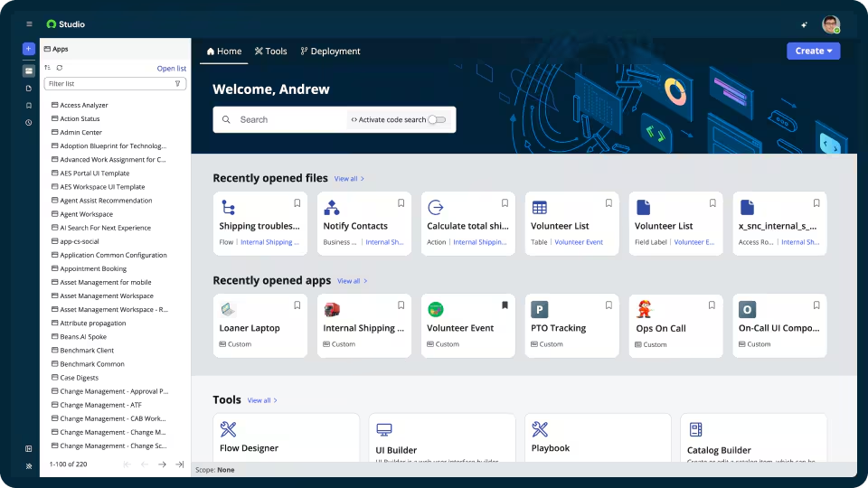Select Case Digests in apps list
This screenshot has height=488, width=868.
click(79, 378)
